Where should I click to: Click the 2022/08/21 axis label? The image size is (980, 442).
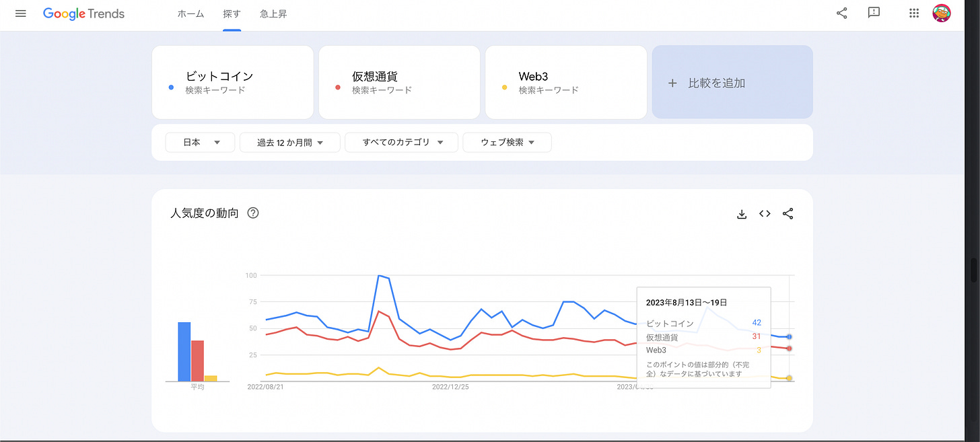coord(266,388)
